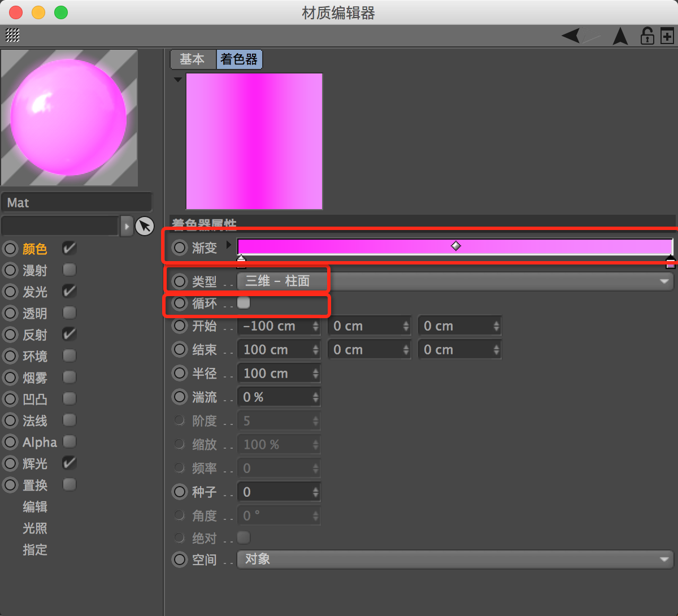The height and width of the screenshot is (616, 678).
Task: Disable the 辉光 channel checkbox
Action: tap(69, 463)
